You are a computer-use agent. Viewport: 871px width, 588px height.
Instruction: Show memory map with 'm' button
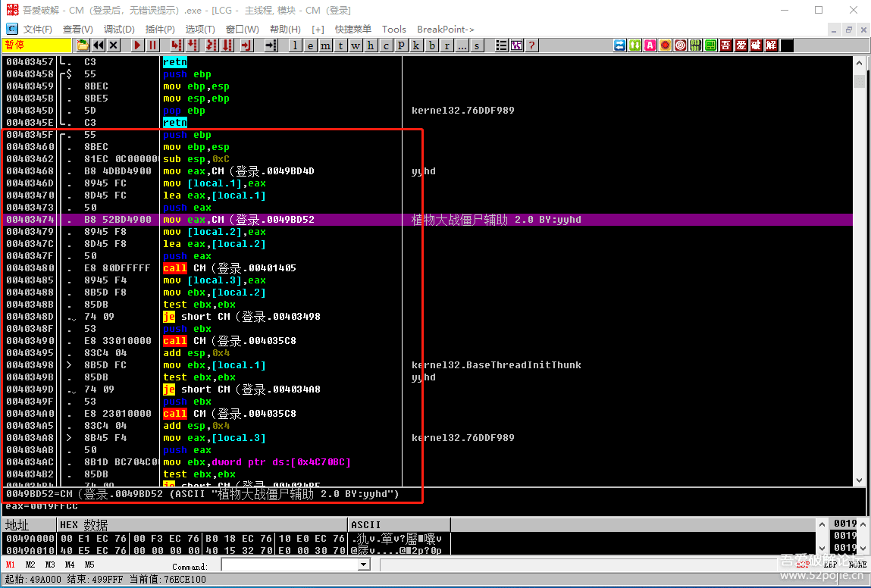click(325, 45)
